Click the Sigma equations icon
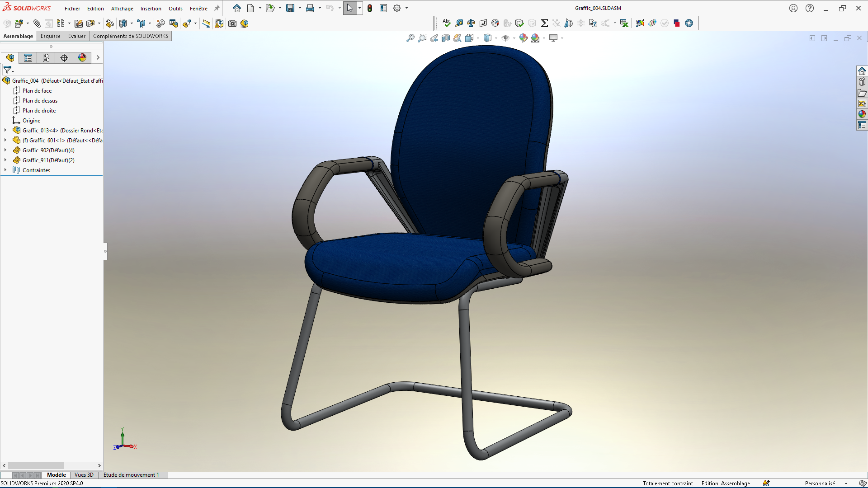This screenshot has height=488, width=868. coord(544,23)
